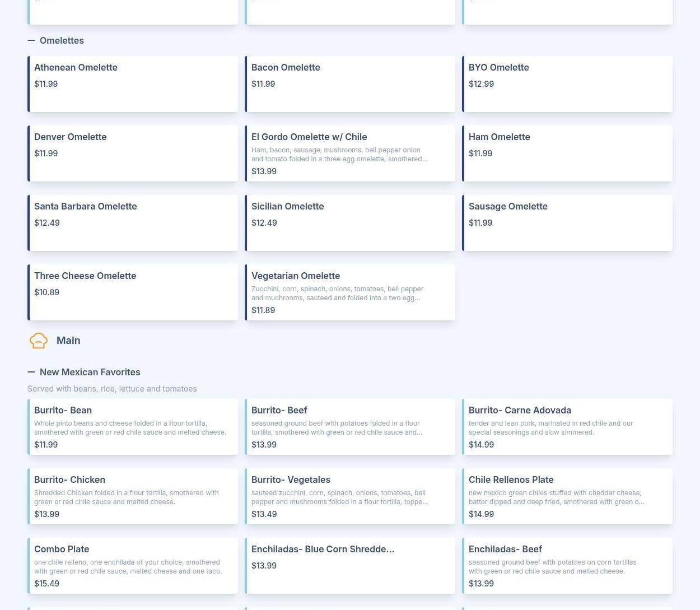Open the Burrito- Carne Adovada card

(x=567, y=427)
